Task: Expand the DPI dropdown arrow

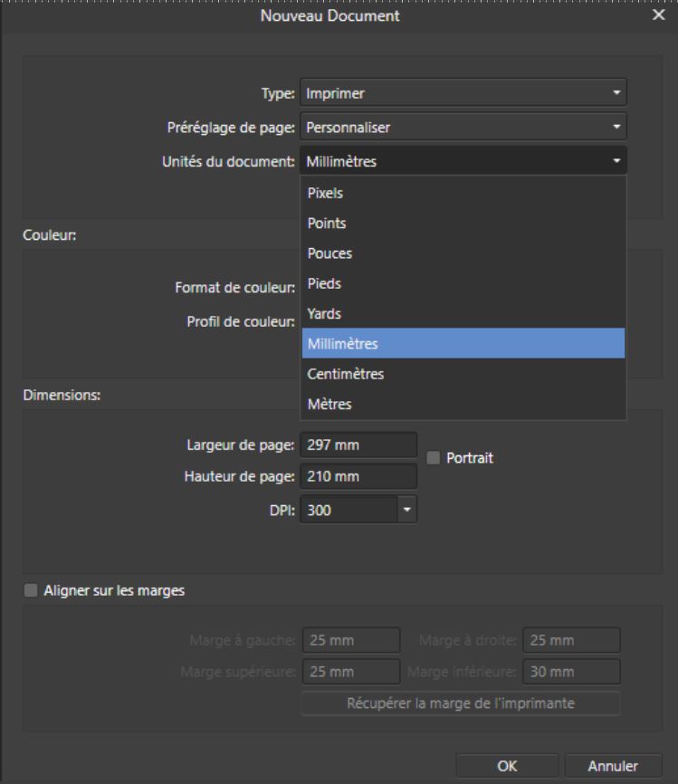Action: point(407,510)
